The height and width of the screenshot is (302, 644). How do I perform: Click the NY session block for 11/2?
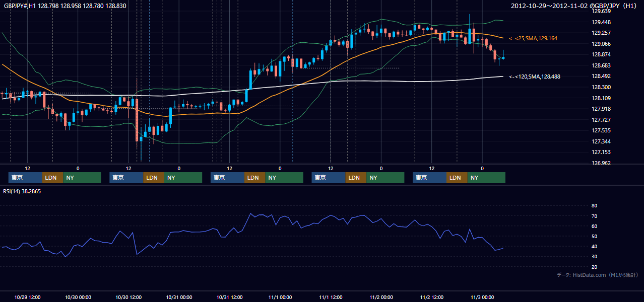point(486,178)
